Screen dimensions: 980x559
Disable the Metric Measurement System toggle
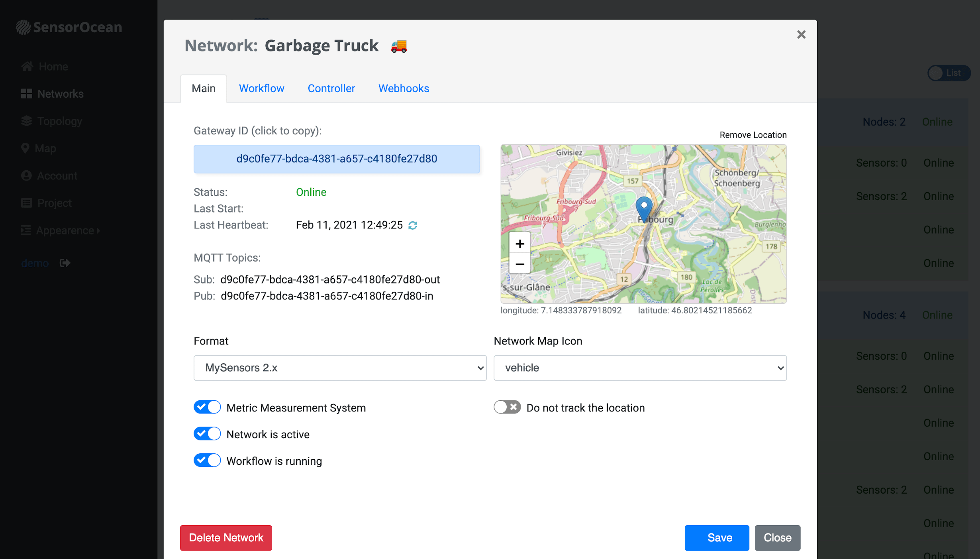point(207,407)
